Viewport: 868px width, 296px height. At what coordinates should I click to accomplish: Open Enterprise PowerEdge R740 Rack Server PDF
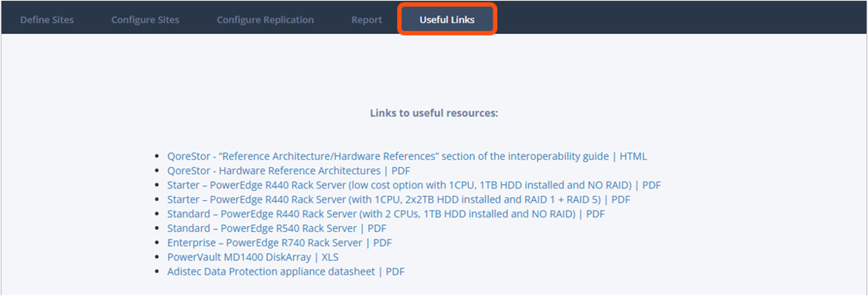(280, 243)
